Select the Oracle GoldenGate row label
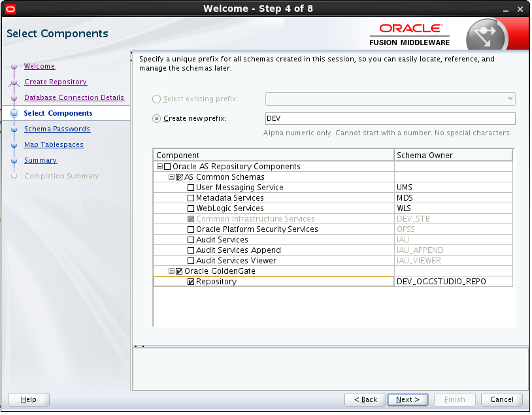Screen dimensions: 532x415 [x=220, y=271]
